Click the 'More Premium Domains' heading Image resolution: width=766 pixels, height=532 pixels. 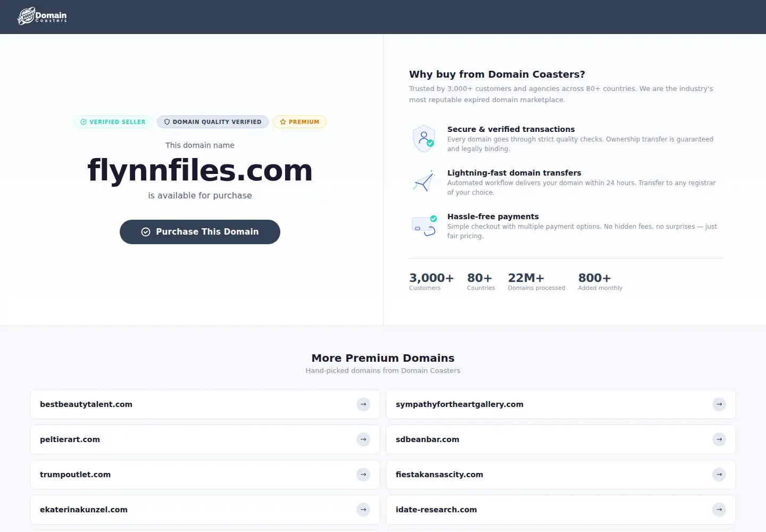383,358
